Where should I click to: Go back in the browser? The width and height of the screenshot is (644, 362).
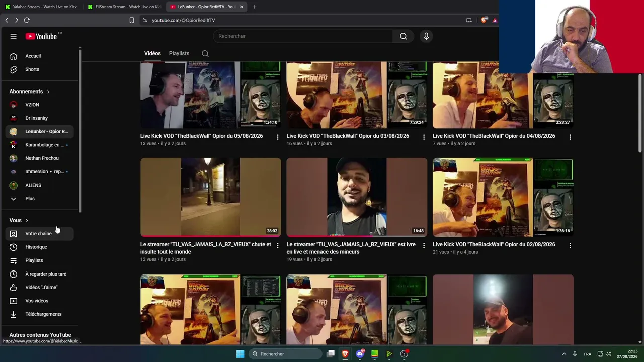[x=7, y=20]
